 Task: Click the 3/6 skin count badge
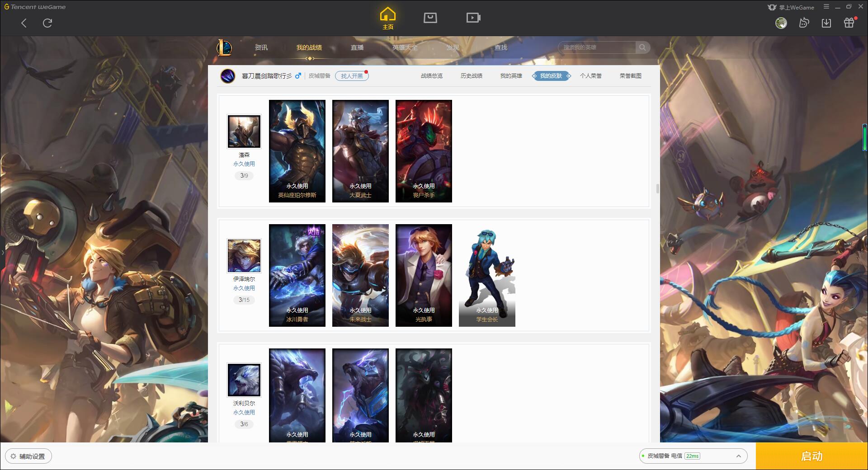tap(244, 424)
